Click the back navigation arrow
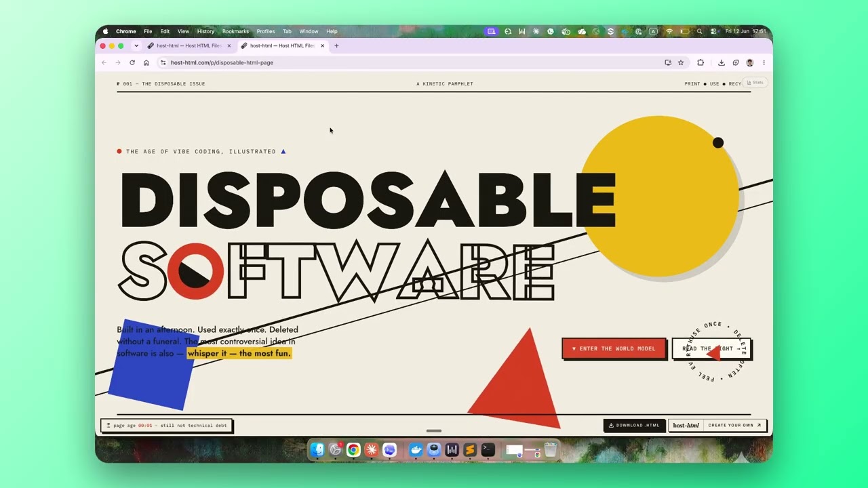Screen dimensions: 868x488 [x=104, y=62]
